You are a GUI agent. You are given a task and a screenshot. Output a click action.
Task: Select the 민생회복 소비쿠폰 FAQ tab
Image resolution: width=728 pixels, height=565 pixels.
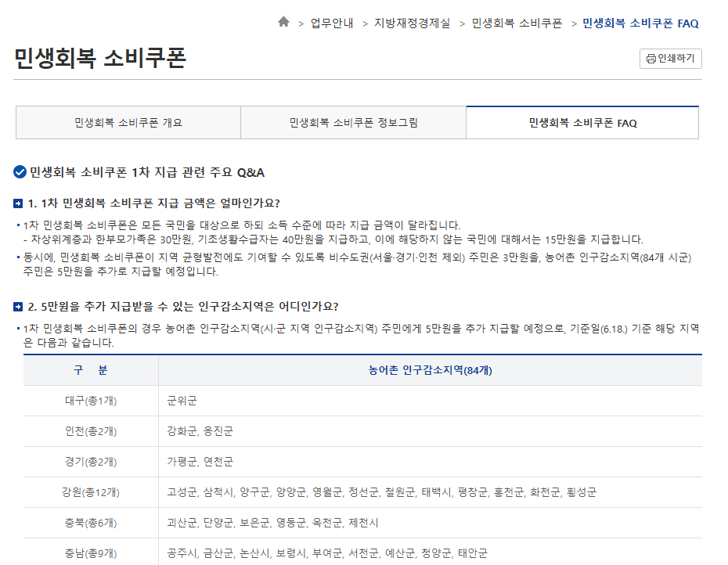583,123
